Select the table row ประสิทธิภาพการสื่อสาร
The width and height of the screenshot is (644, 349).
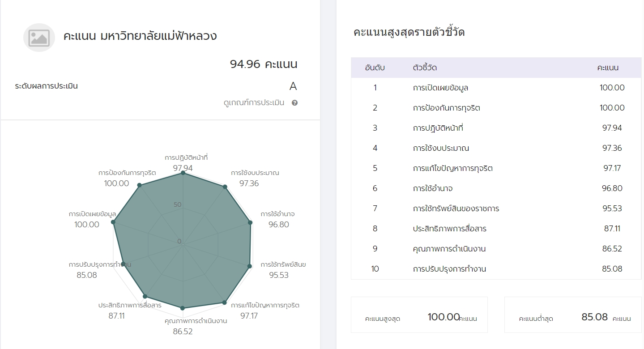pos(496,229)
